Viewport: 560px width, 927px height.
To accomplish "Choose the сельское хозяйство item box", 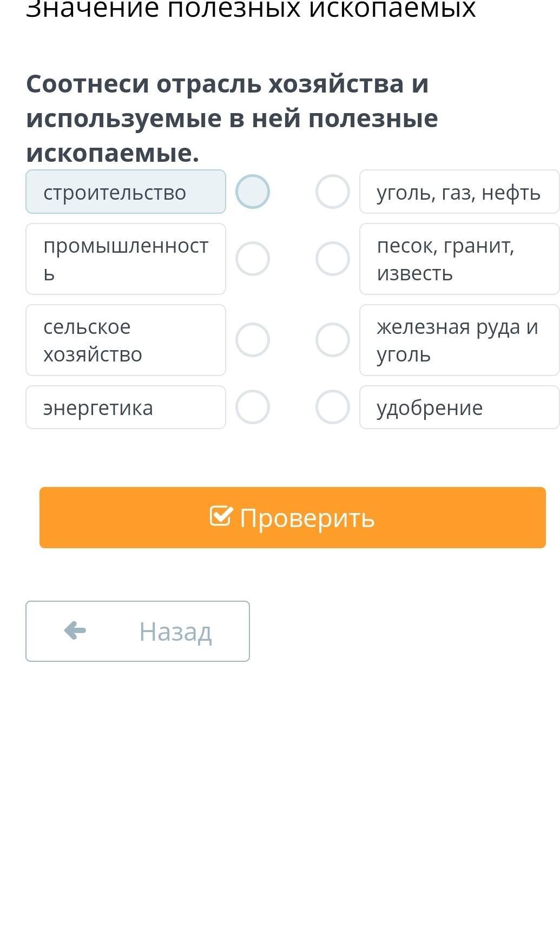I will point(126,340).
